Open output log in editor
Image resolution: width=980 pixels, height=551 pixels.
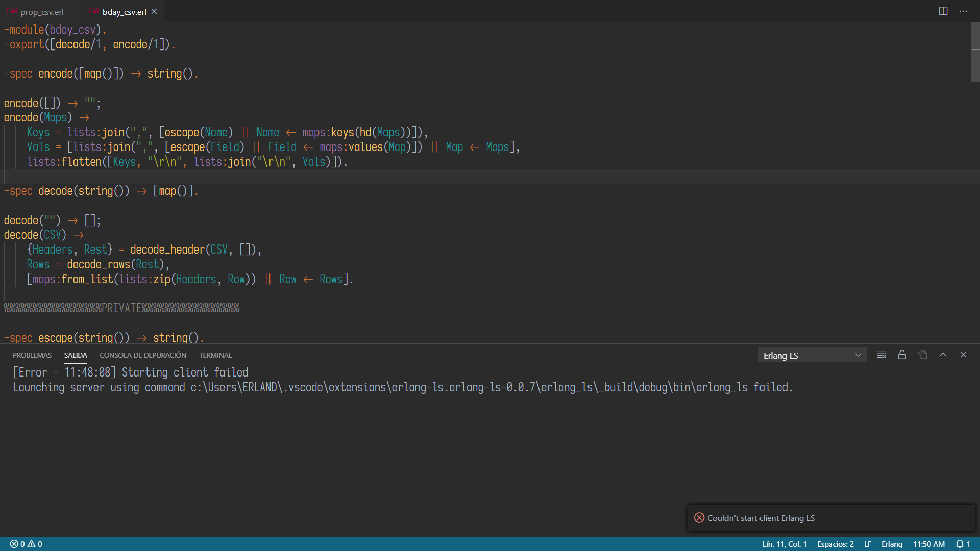click(x=922, y=355)
